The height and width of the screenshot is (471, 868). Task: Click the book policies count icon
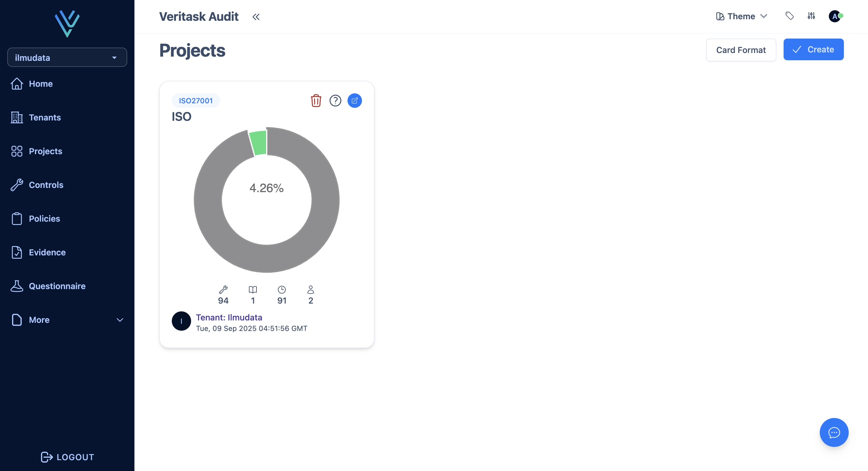pos(253,289)
